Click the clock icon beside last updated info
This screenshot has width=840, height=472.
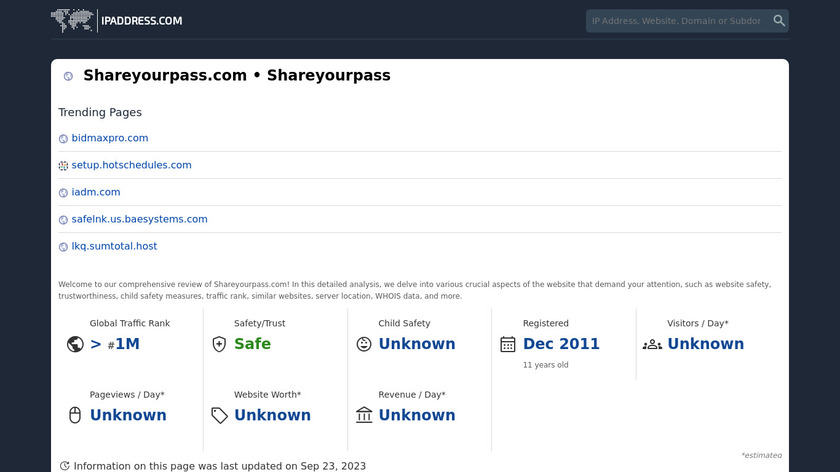64,466
